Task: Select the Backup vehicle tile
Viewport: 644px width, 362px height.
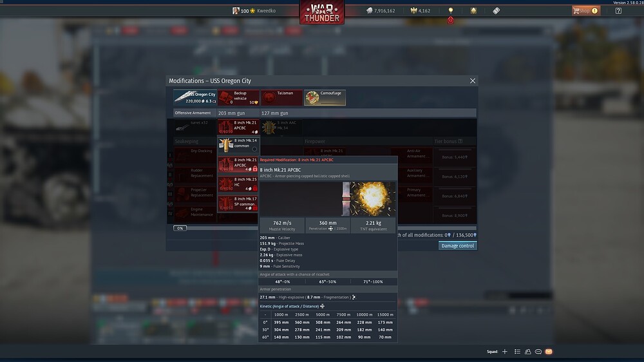Action: click(239, 97)
